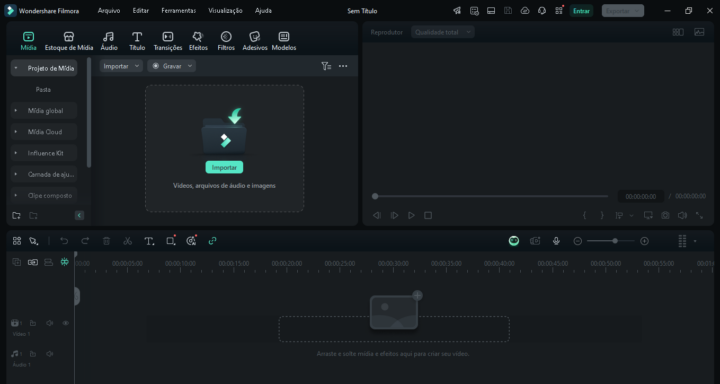Click the player volume icon
The image size is (720, 384).
tap(682, 215)
